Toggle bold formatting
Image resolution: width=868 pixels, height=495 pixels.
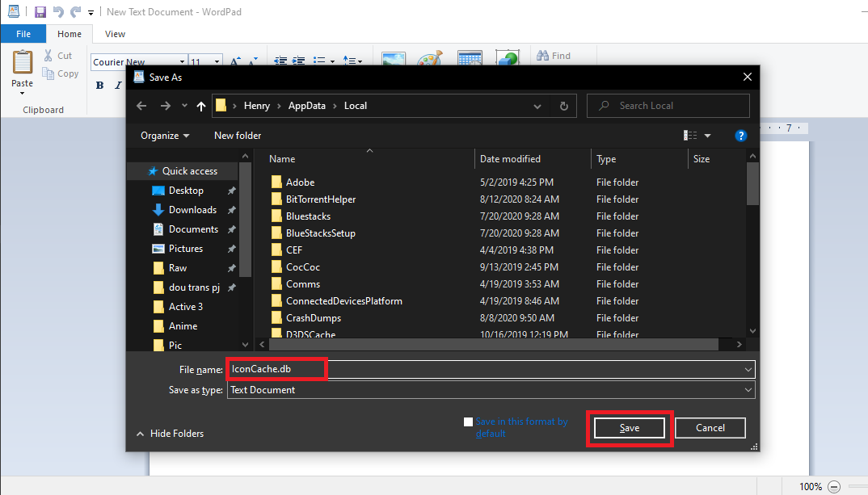(99, 85)
